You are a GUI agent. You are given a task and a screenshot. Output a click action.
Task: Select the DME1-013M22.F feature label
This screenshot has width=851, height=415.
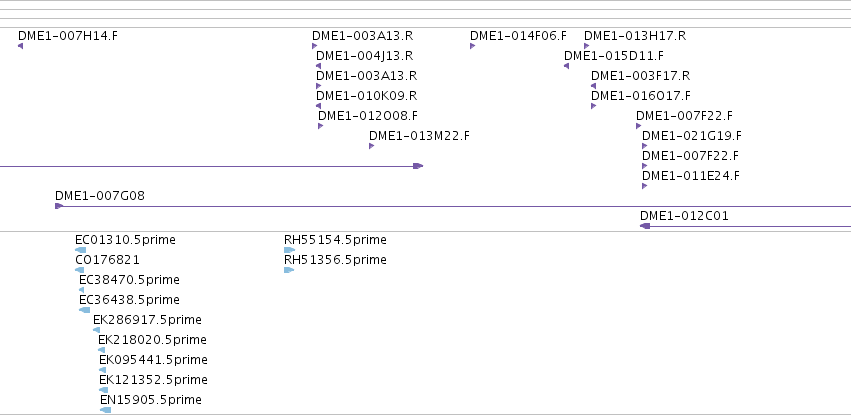[x=419, y=136]
